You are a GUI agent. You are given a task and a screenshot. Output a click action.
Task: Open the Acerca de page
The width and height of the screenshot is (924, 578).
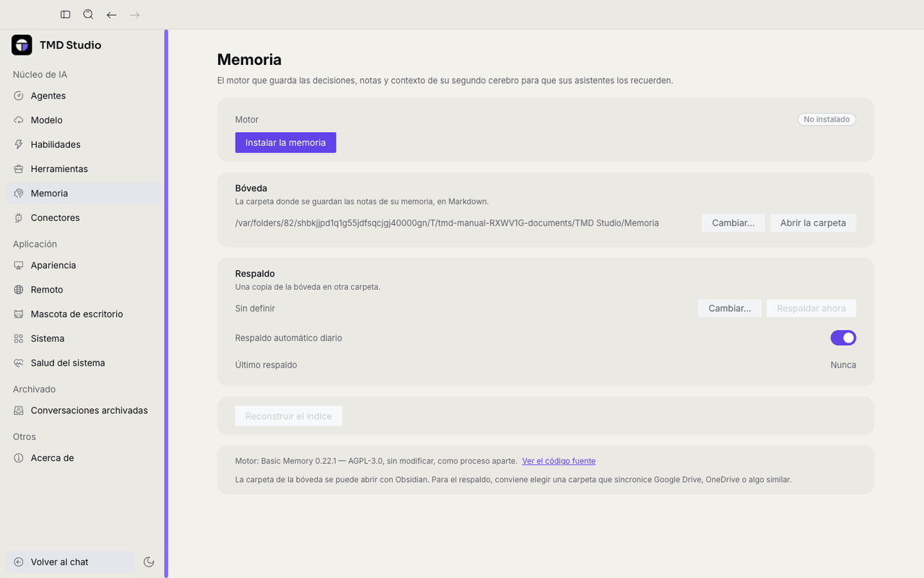point(84,458)
